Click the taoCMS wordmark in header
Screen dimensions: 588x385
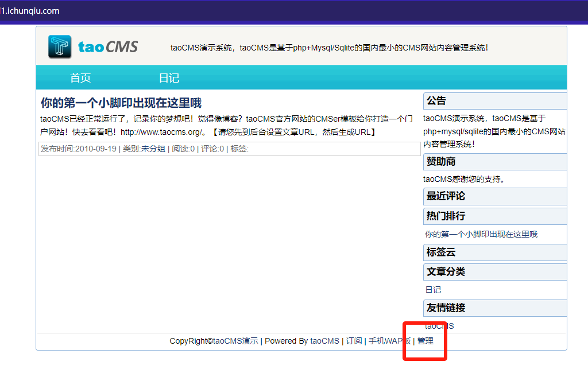coord(108,47)
